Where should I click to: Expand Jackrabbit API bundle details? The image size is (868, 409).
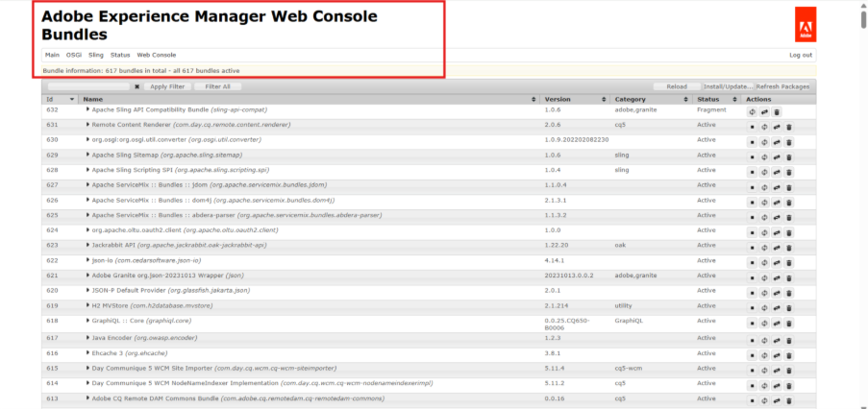tap(87, 245)
